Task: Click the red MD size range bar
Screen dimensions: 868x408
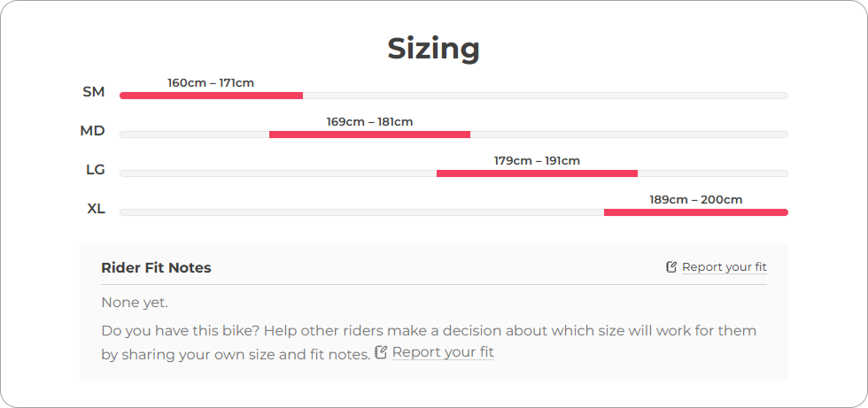Action: [x=369, y=135]
